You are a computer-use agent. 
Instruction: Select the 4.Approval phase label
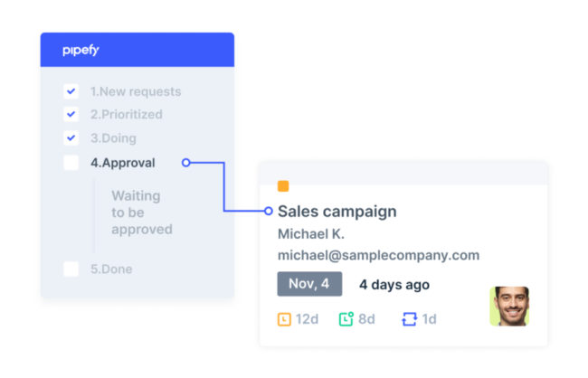coord(123,163)
